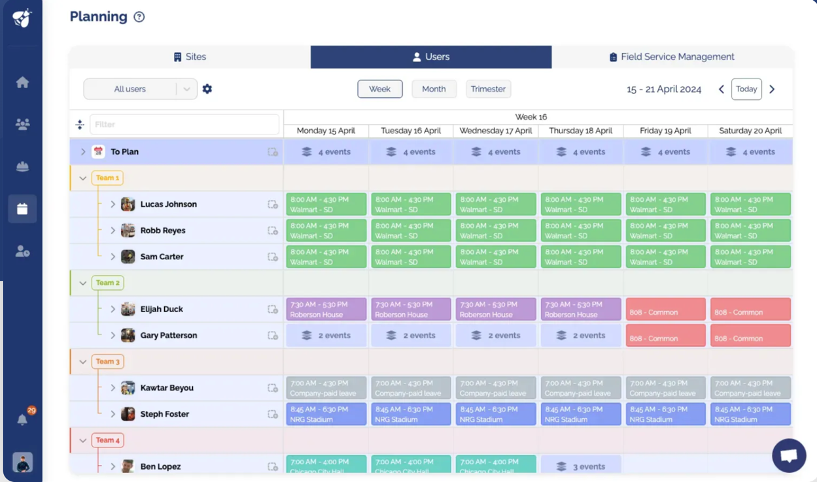Click the add event icon for Sam Carter

(272, 257)
